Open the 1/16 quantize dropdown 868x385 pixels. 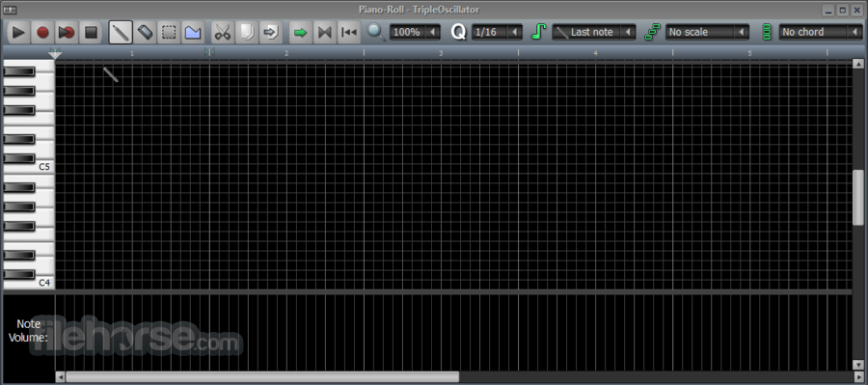coord(497,32)
